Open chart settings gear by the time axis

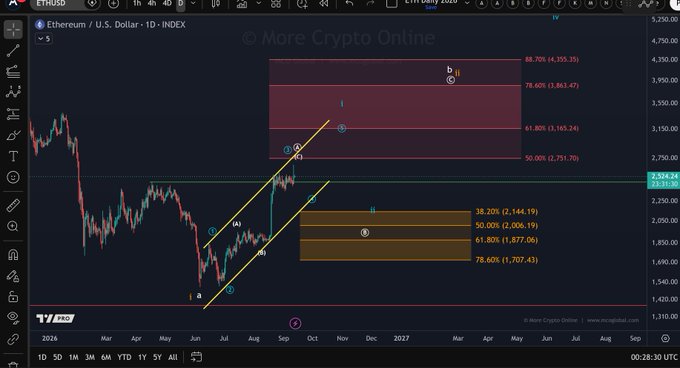[x=665, y=339]
